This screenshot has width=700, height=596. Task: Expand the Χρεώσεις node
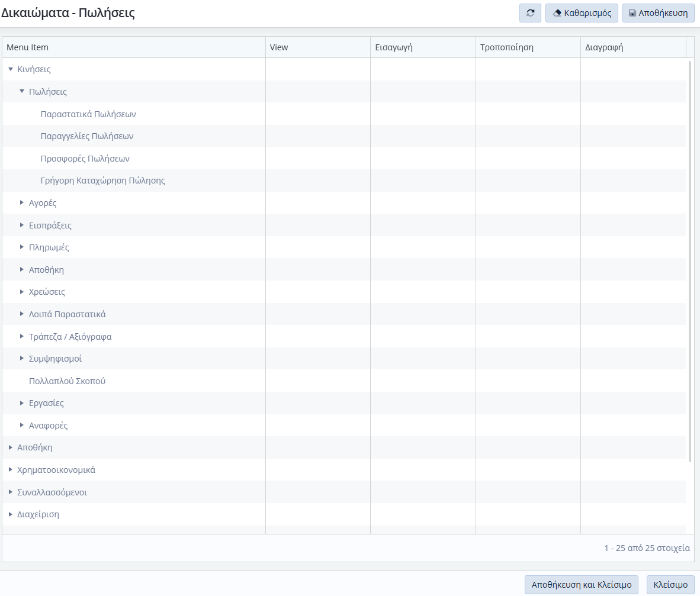22,292
